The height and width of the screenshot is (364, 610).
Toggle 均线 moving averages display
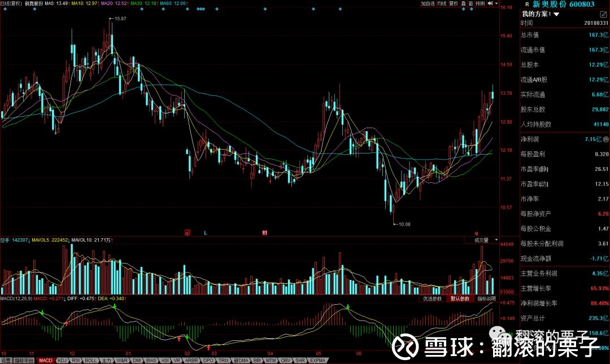click(x=441, y=3)
